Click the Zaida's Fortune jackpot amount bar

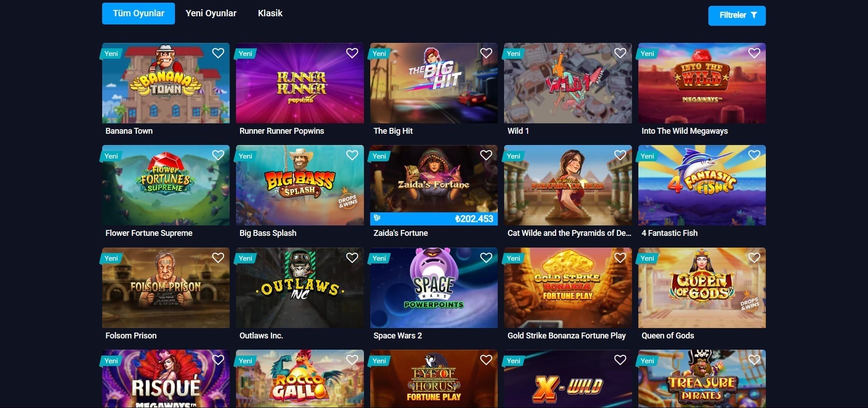coord(434,219)
